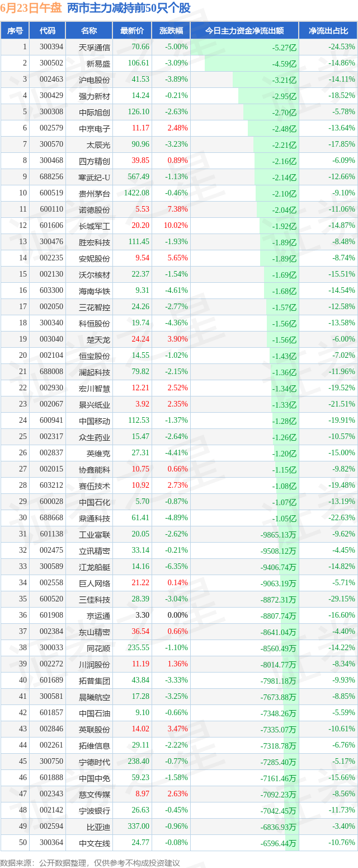Select stock name 众生药业
Screen dimensions: 358x868
tap(95, 437)
